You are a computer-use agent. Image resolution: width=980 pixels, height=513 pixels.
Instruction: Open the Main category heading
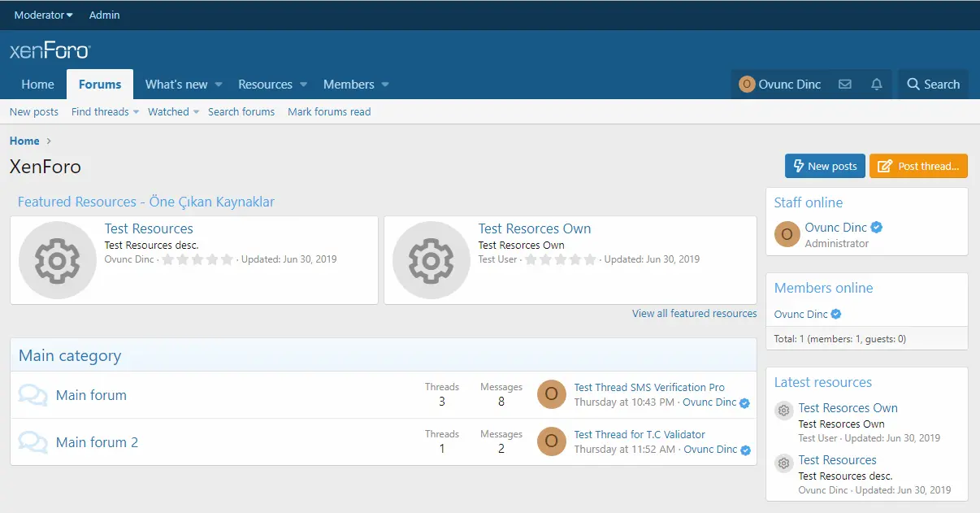click(70, 355)
